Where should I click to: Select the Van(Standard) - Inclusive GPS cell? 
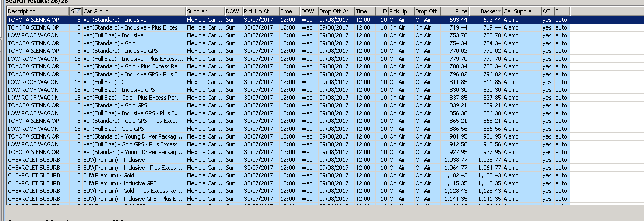[134, 51]
